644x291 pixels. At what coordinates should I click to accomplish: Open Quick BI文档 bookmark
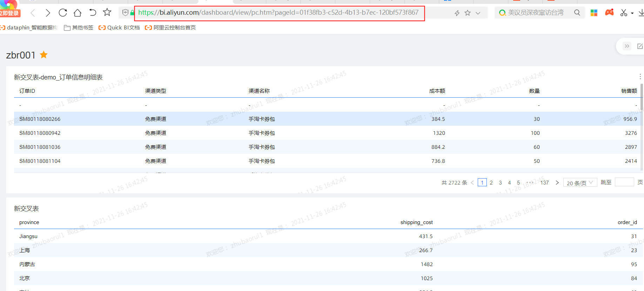tap(119, 28)
